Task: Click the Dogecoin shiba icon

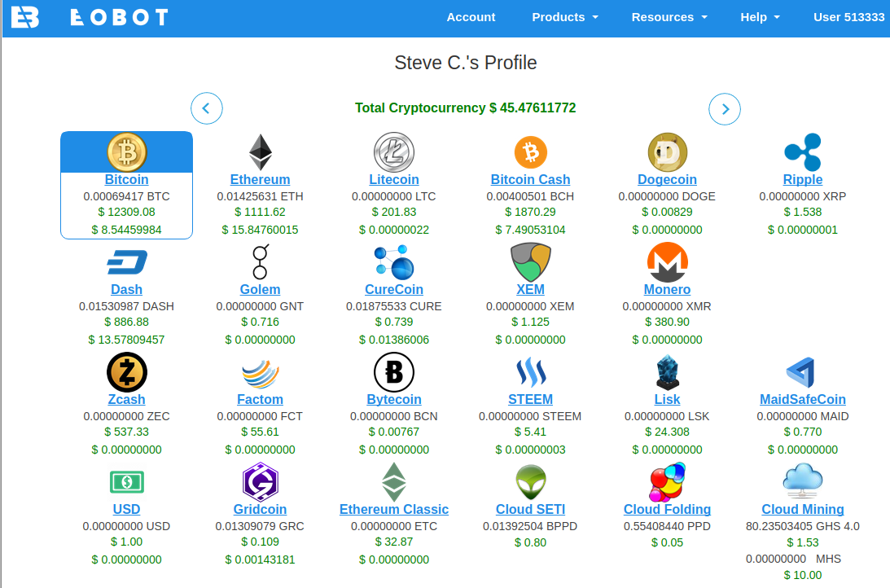Action: point(668,152)
